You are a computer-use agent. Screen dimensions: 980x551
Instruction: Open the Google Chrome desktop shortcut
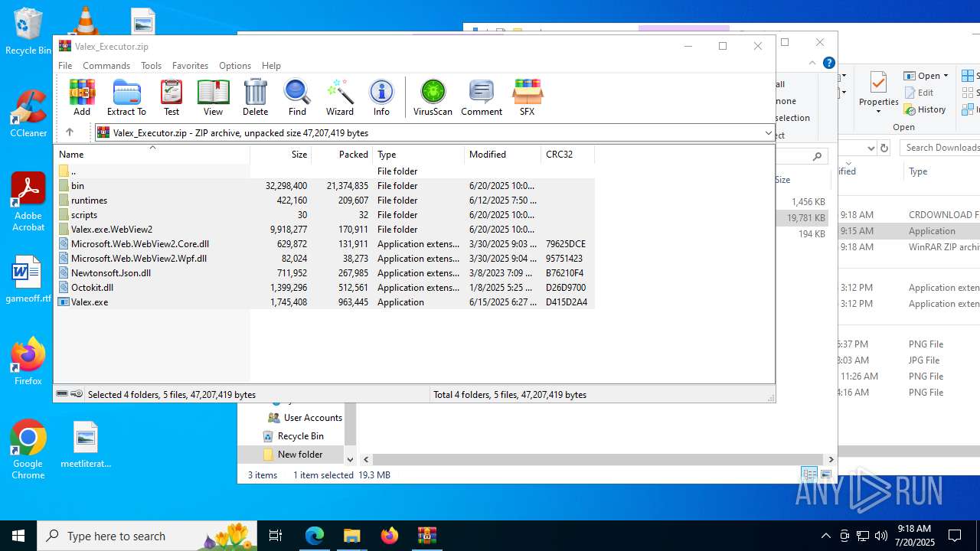[28, 449]
